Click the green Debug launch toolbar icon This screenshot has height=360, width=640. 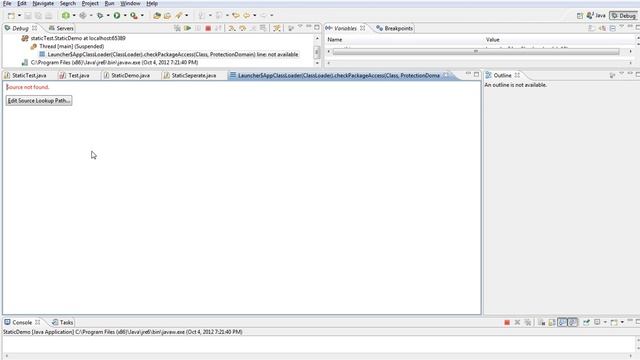tap(100, 16)
